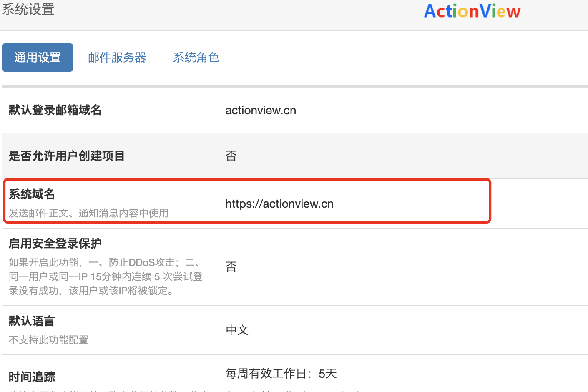The width and height of the screenshot is (588, 392).
Task: Click the 不支持此功能配置 note text
Action: click(x=48, y=340)
